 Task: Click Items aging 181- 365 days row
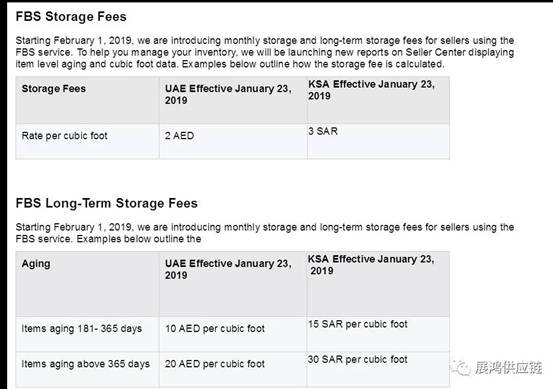click(233, 334)
